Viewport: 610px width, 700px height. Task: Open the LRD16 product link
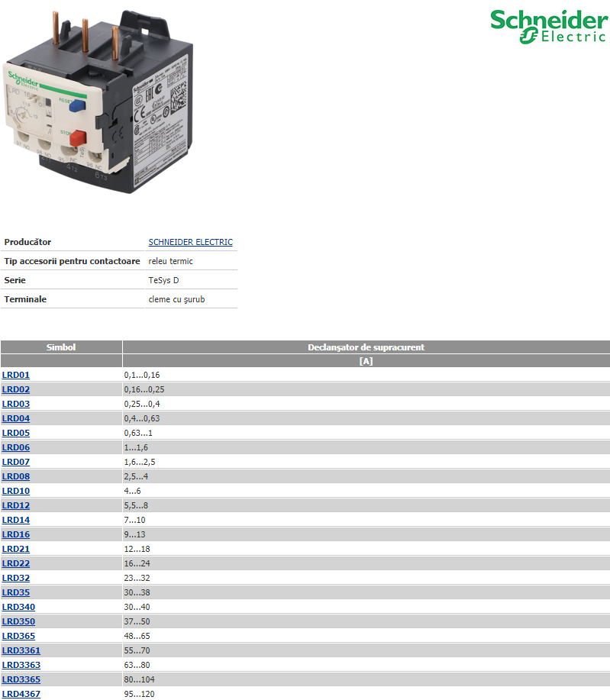[x=16, y=534]
